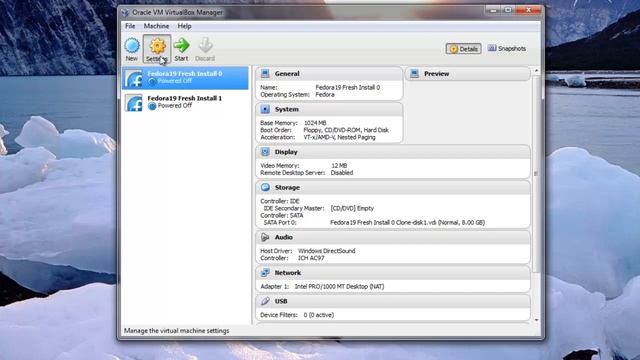The image size is (640, 360).
Task: Start the VM with the green arrow
Action: (x=182, y=45)
